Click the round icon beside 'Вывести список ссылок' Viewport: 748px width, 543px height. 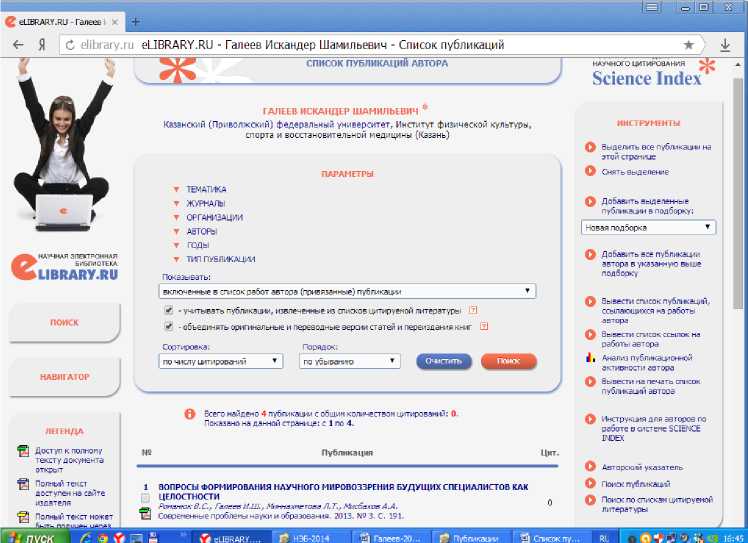click(x=590, y=334)
